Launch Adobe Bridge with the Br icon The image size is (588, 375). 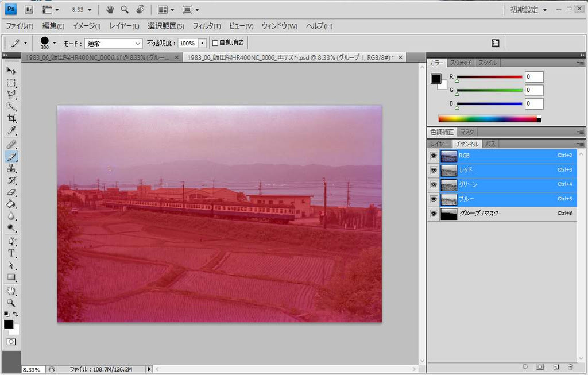(x=29, y=9)
